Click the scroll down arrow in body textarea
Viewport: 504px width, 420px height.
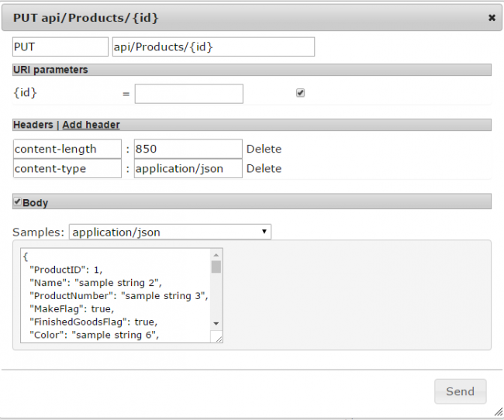[216, 324]
